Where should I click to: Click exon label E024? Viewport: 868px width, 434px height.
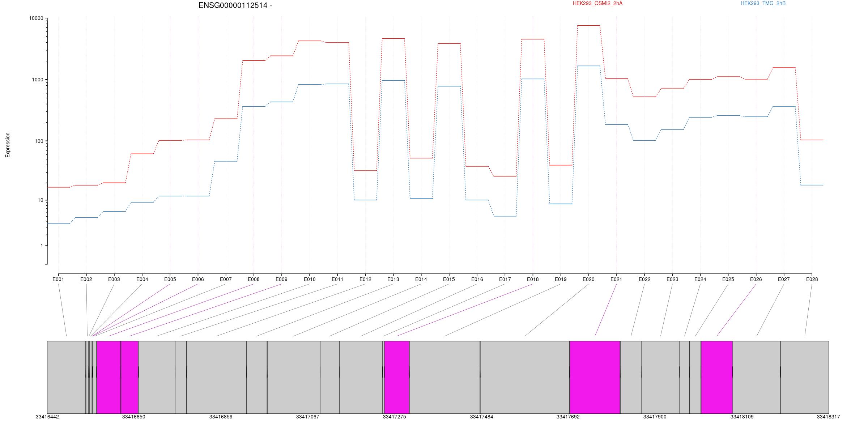pyautogui.click(x=700, y=279)
